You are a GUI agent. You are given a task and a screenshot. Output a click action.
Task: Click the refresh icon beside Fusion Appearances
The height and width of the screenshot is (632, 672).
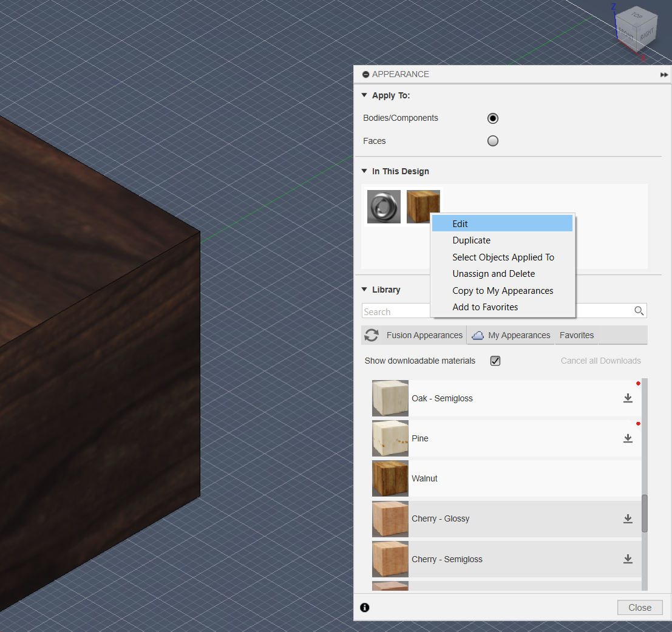pos(372,335)
